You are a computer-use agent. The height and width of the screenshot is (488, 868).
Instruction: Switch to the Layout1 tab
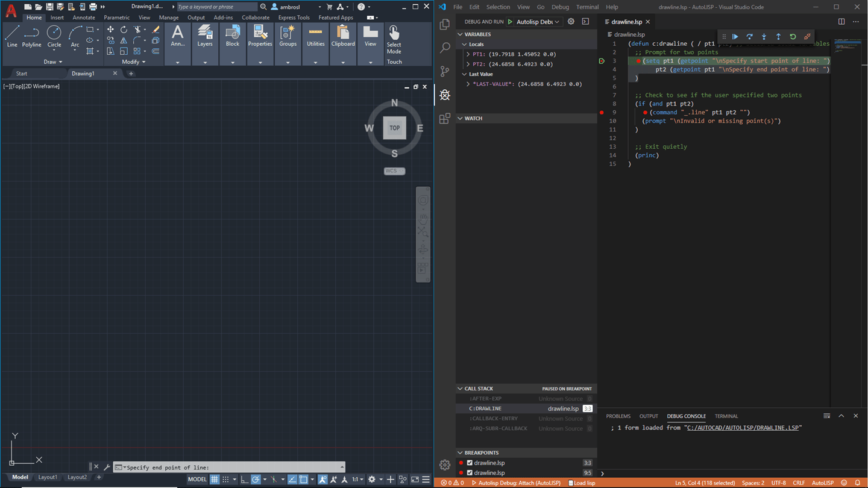[x=48, y=477]
